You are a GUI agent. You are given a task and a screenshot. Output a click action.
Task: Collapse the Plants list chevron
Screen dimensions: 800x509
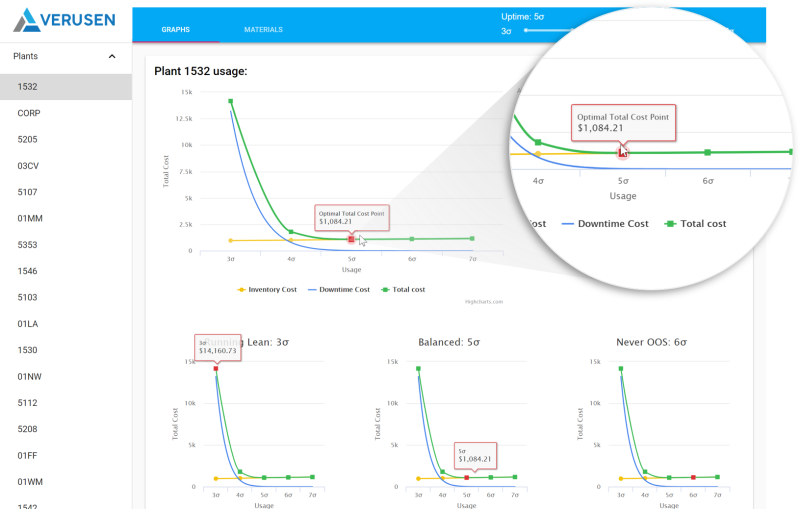[x=112, y=57]
